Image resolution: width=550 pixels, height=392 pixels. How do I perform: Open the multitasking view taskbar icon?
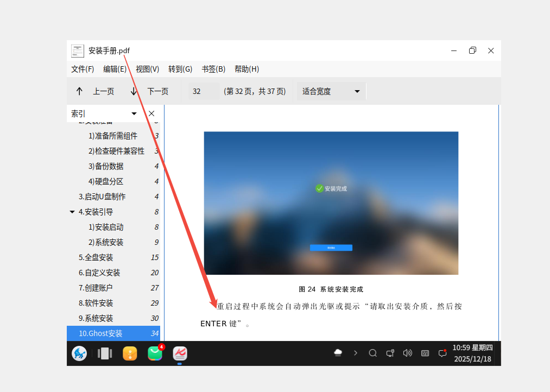point(105,353)
